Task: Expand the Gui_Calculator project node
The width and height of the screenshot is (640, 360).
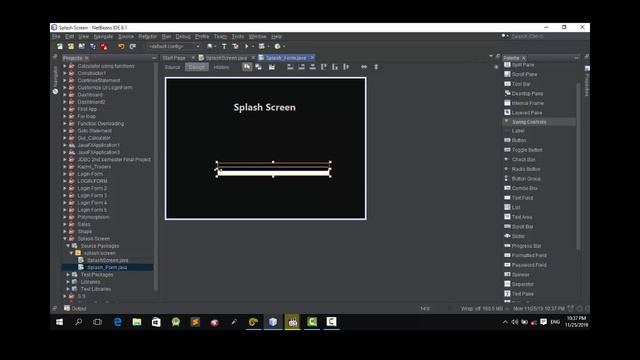Action: 64,138
